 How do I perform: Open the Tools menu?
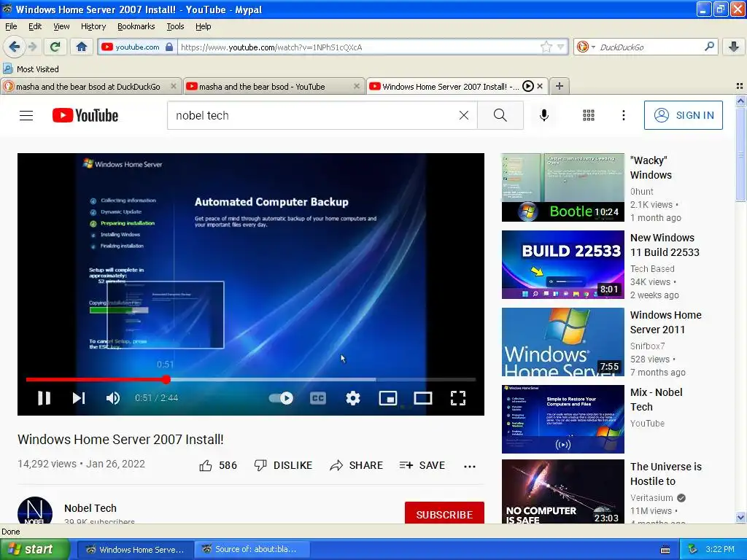[x=175, y=26]
